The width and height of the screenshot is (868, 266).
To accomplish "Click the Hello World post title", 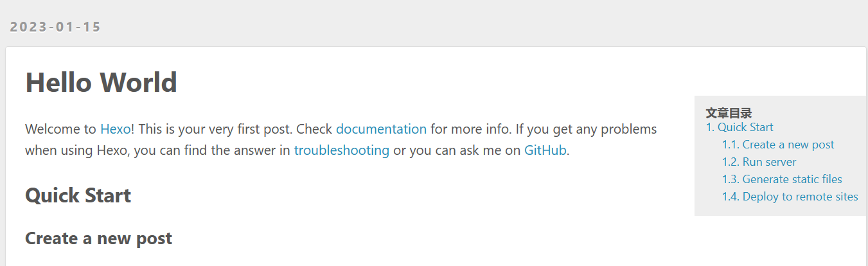I will click(x=101, y=83).
